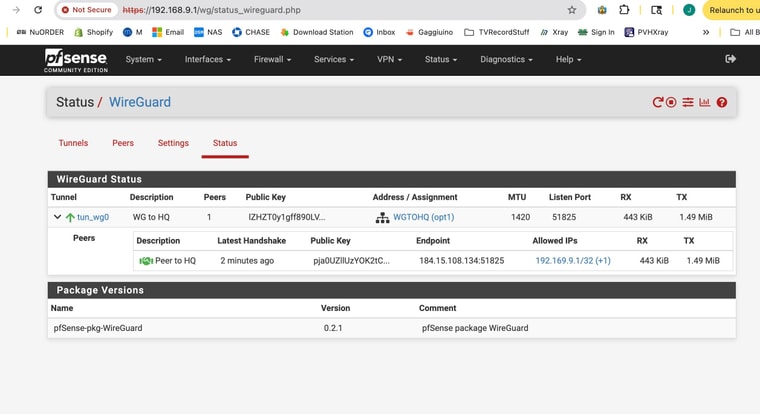
Task: Open related settings sliders icon
Action: pos(688,102)
